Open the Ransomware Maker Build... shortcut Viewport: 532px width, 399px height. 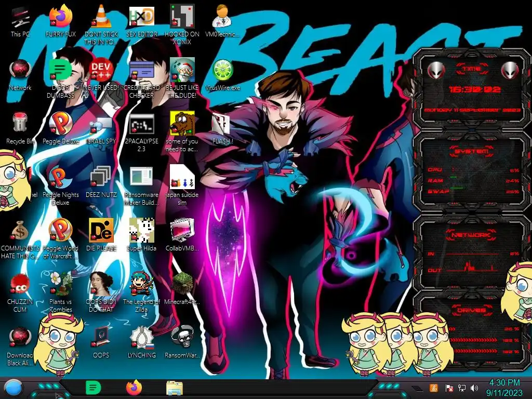(141, 185)
